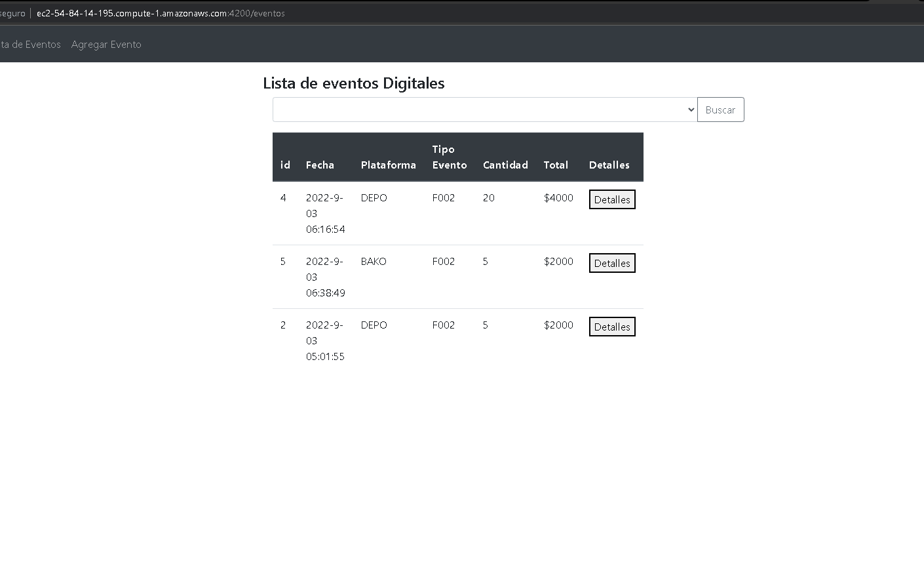Open Detalles for event with id 2
This screenshot has width=924, height=585.
611,326
